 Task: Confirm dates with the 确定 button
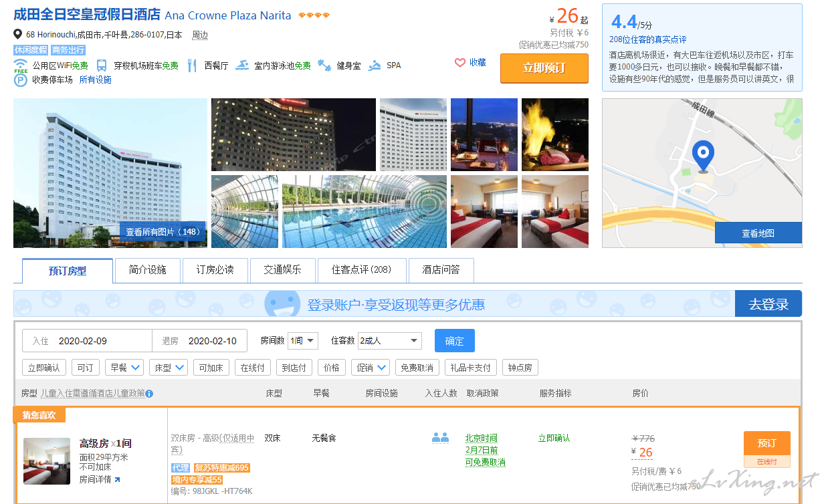[x=455, y=341]
